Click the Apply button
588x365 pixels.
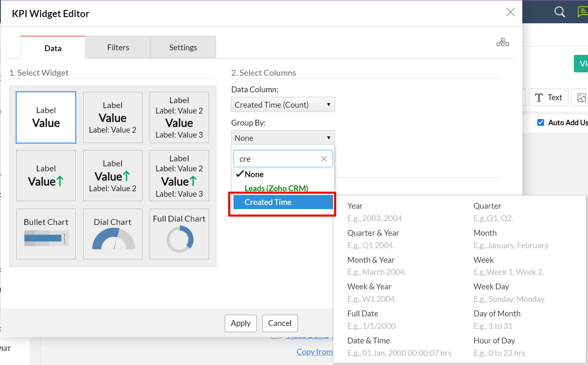pyautogui.click(x=241, y=323)
